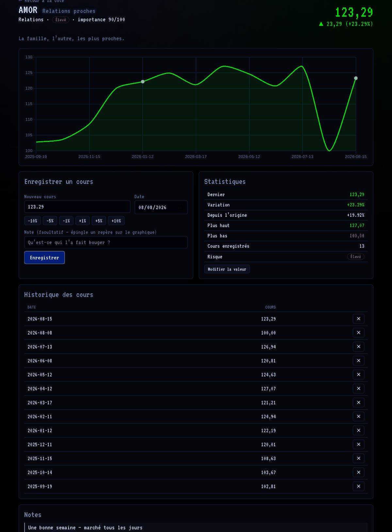Apply the -1% quick adjustment

pyautogui.click(x=66, y=221)
